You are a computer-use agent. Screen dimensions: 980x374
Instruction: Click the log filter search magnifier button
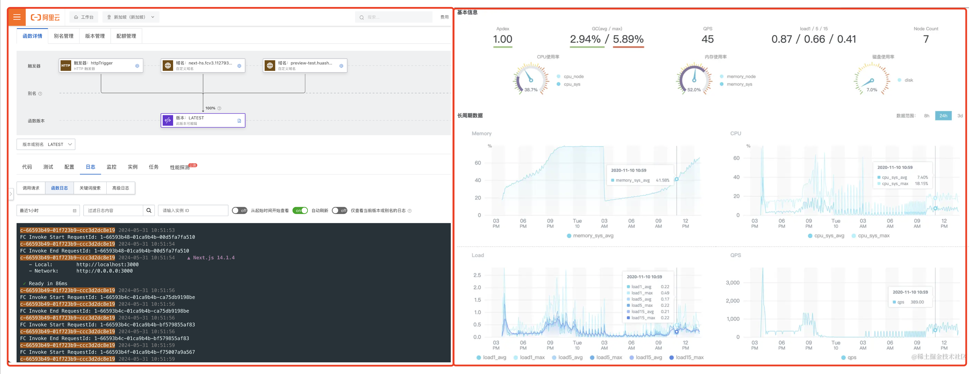tap(149, 211)
